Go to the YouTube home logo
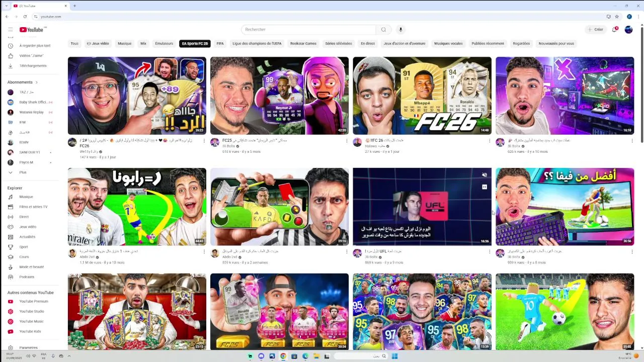 [x=32, y=30]
